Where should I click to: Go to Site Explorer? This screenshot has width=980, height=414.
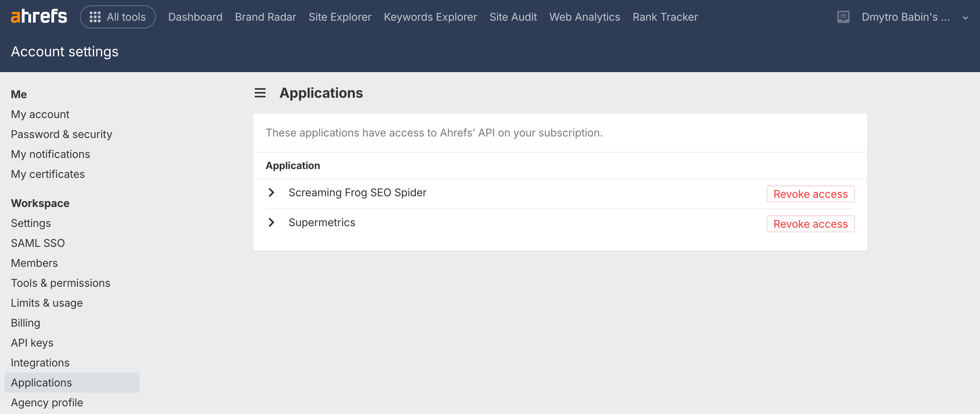click(340, 17)
